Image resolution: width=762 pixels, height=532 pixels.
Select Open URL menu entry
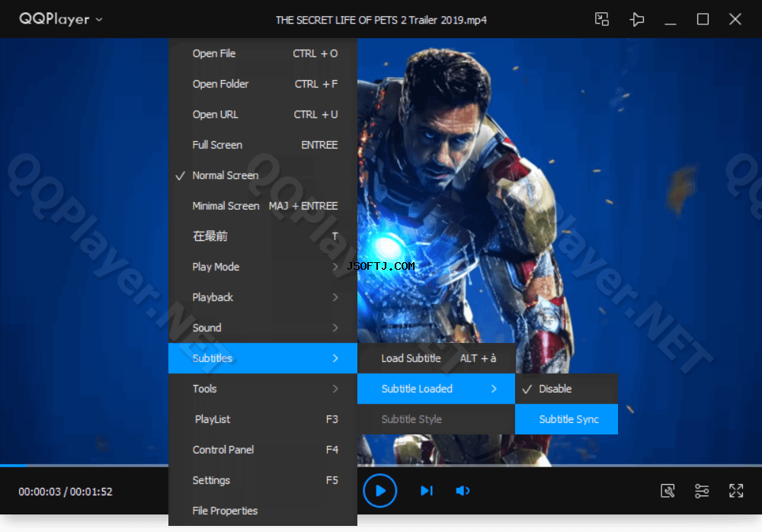[263, 115]
